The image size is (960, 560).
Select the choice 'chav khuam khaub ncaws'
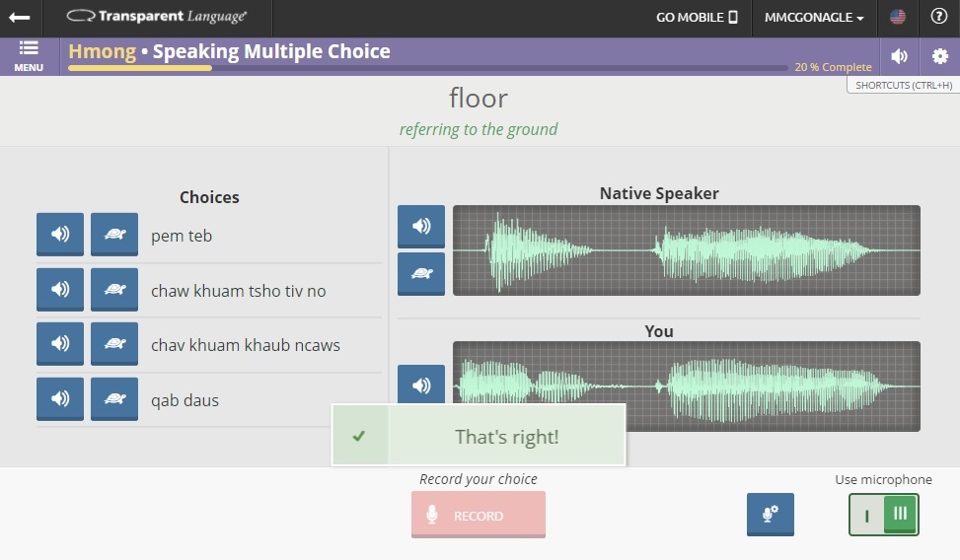coord(246,345)
